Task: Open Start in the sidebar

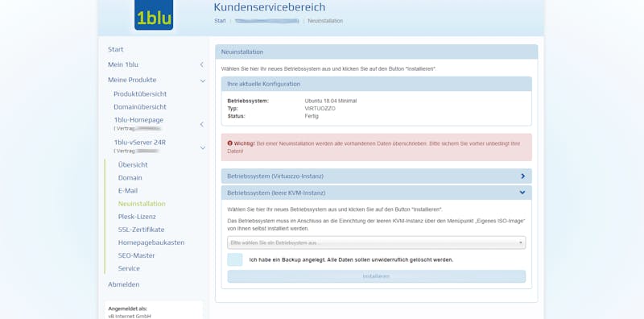Action: pos(115,49)
